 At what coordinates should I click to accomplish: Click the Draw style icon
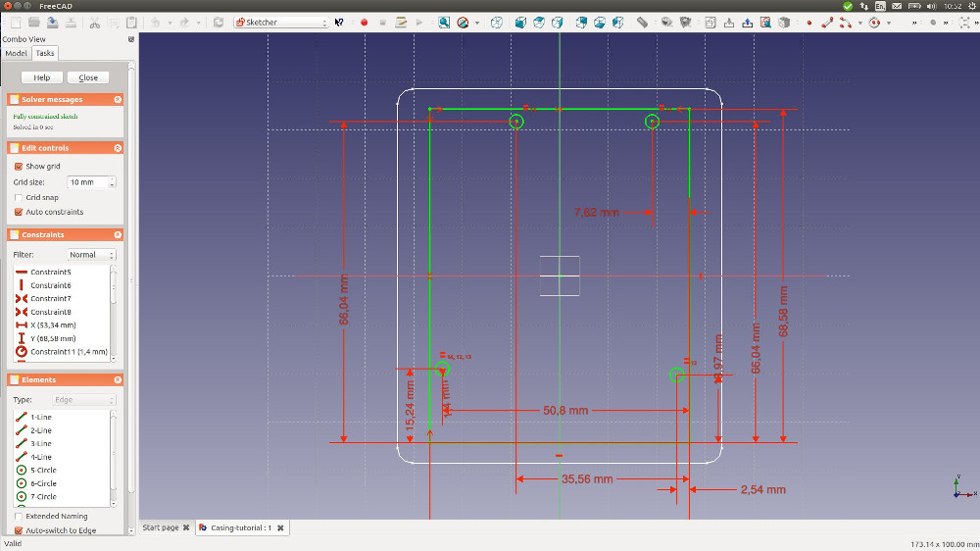pos(463,23)
